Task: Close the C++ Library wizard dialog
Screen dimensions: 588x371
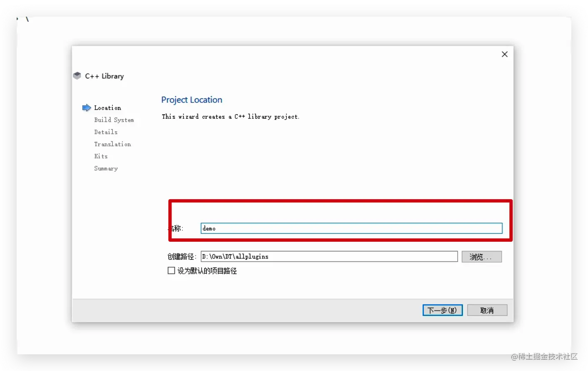Action: [504, 54]
